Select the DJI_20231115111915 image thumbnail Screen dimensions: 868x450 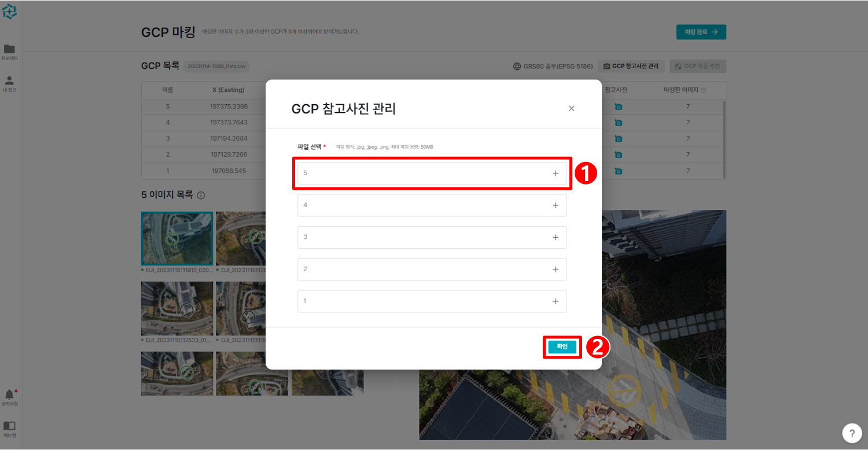176,238
